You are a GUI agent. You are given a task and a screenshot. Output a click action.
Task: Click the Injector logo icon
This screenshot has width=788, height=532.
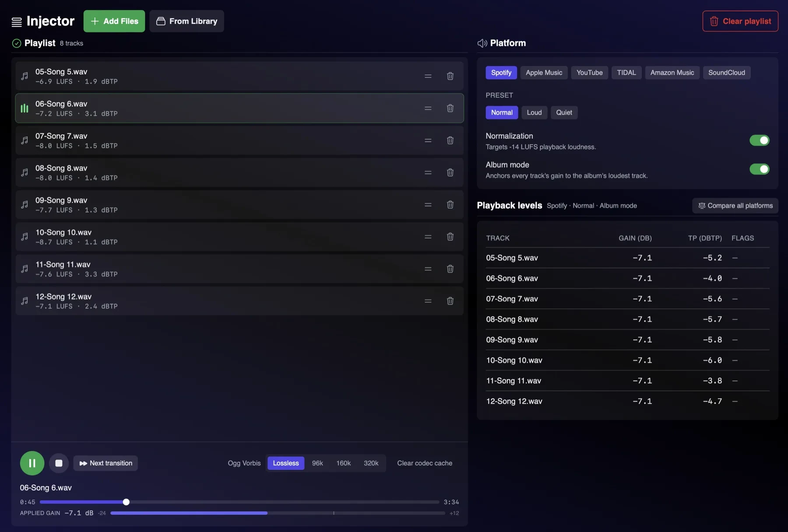point(17,22)
